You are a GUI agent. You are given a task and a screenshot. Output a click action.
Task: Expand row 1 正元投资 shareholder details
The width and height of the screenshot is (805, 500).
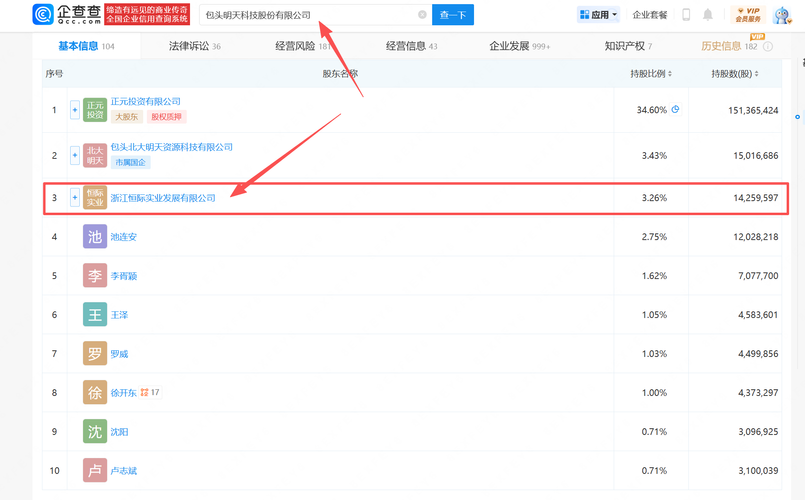[74, 110]
